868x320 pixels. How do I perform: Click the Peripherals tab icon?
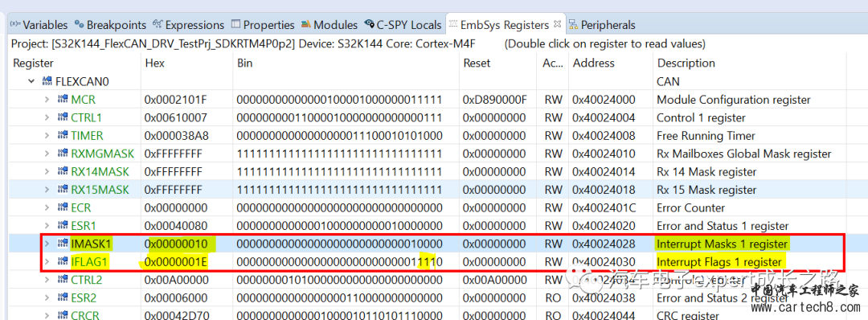pyautogui.click(x=574, y=24)
